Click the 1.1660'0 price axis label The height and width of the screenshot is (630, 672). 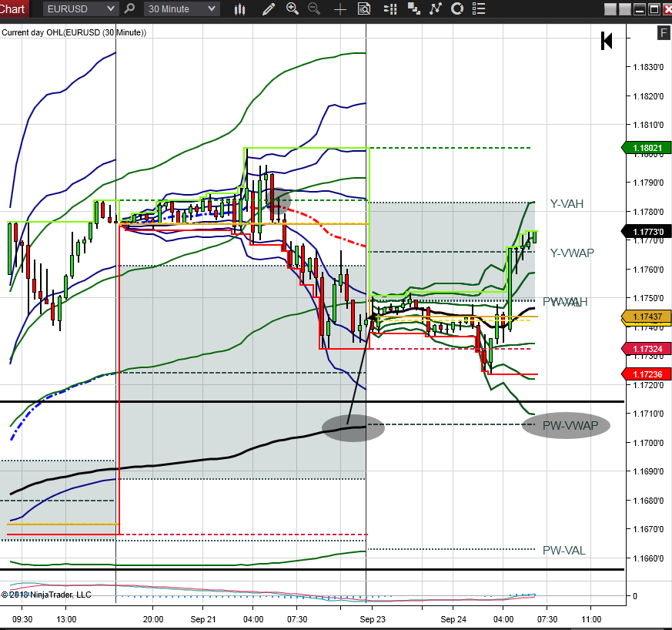coord(648,558)
